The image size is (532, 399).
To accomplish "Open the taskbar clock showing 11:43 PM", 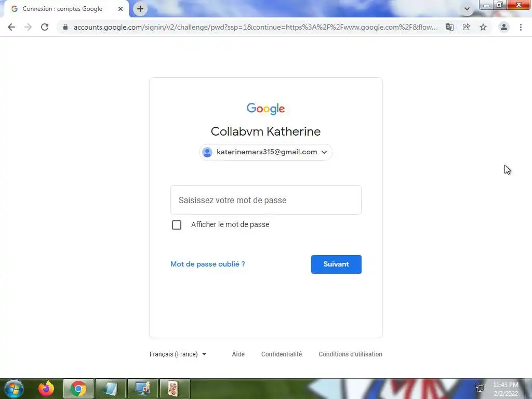I will 506,389.
